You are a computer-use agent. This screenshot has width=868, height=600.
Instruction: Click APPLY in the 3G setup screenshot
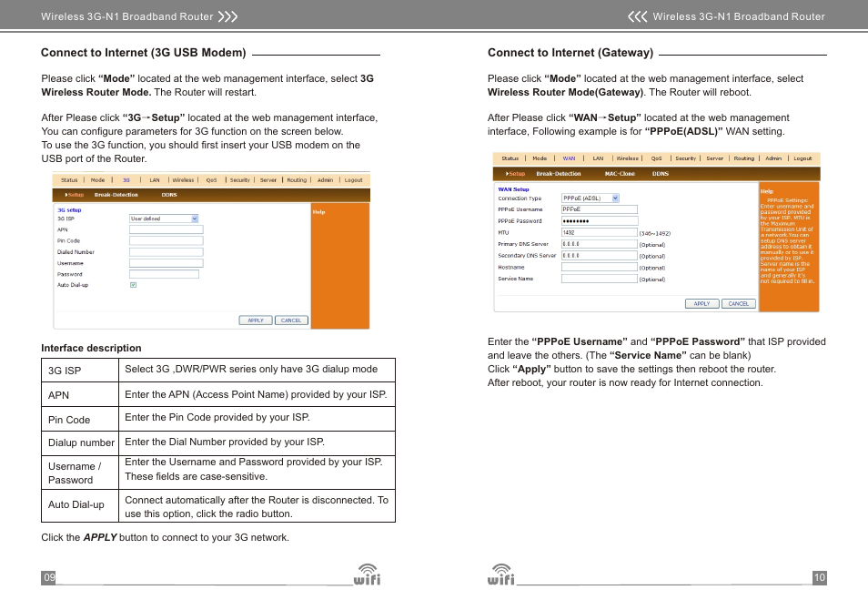pos(256,320)
